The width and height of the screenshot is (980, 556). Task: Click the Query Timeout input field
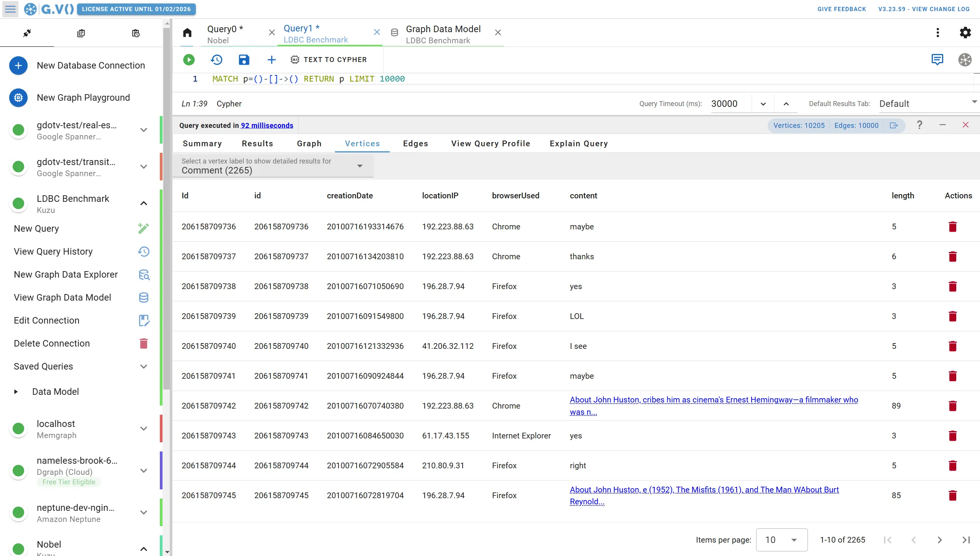pyautogui.click(x=731, y=104)
